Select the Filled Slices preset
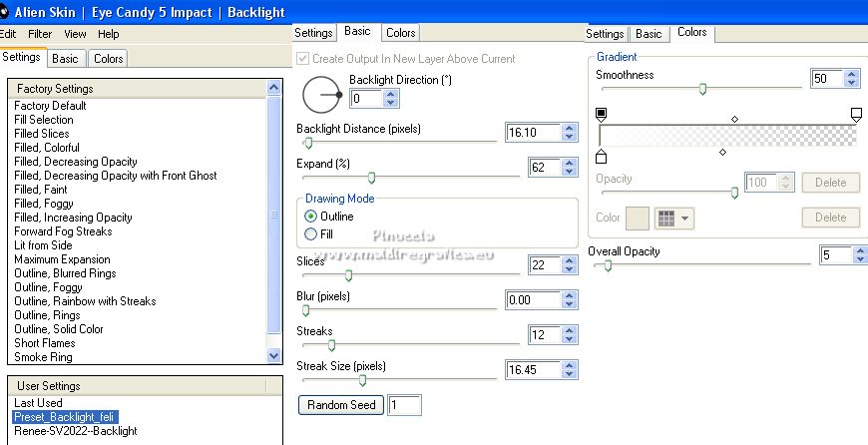 click(42, 134)
